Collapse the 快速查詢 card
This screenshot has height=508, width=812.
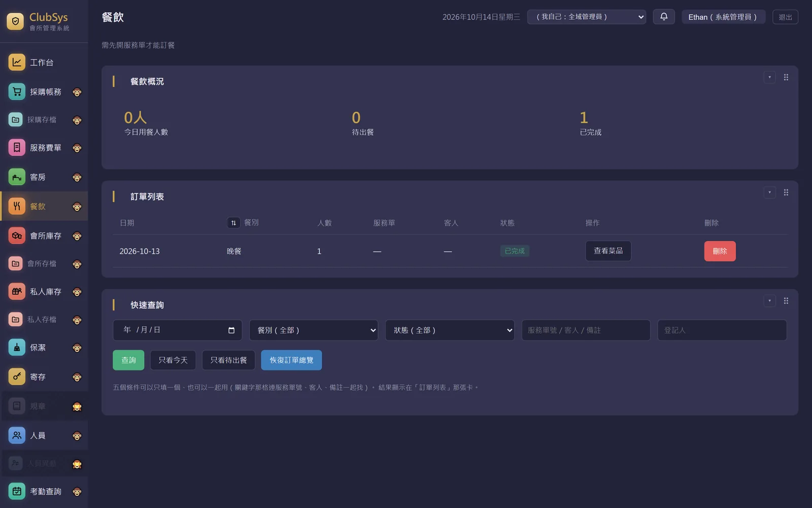(x=769, y=301)
